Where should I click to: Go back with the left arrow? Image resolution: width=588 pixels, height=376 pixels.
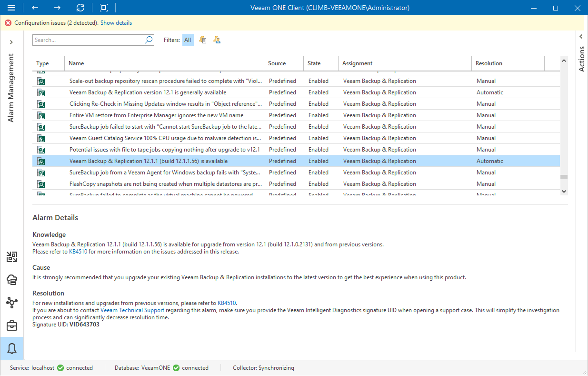(35, 8)
